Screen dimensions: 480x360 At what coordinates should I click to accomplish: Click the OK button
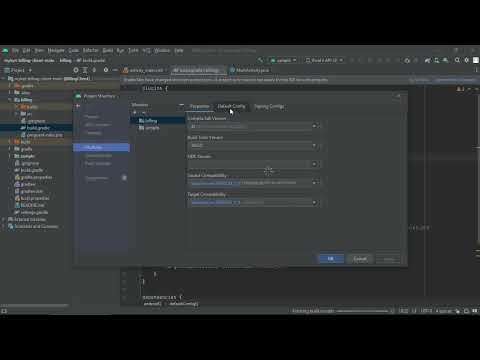[x=331, y=259]
